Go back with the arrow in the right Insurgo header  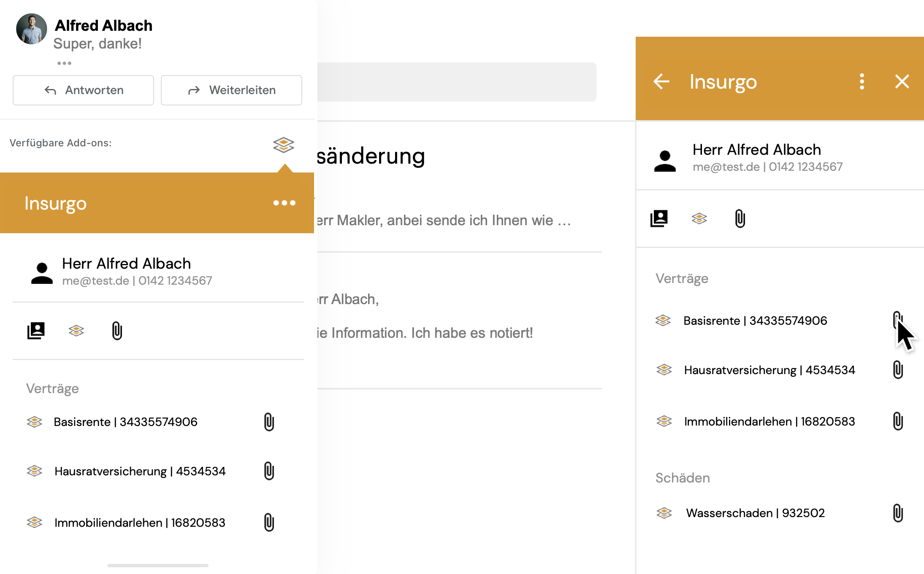(x=661, y=81)
